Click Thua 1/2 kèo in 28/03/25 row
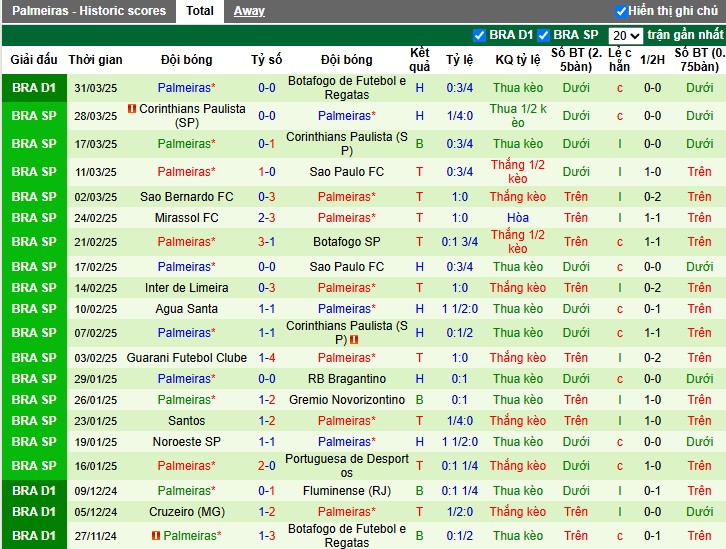 click(x=518, y=116)
